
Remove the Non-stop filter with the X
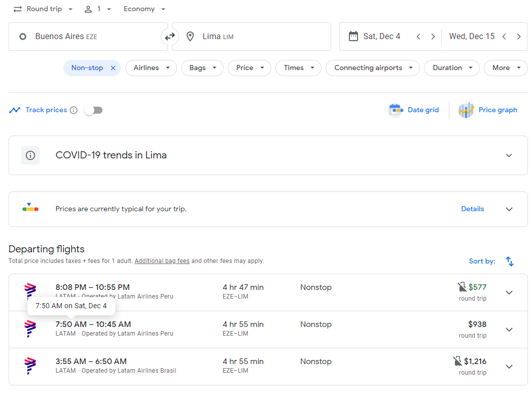(x=113, y=68)
